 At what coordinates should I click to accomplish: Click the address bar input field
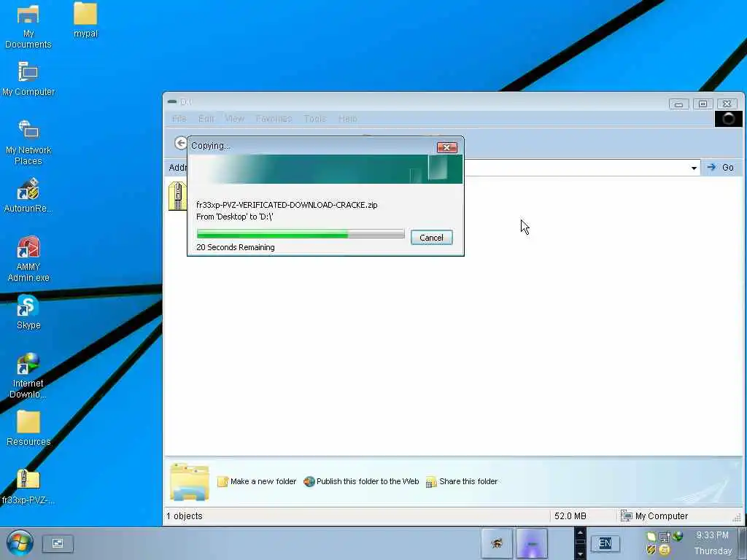[x=578, y=168]
